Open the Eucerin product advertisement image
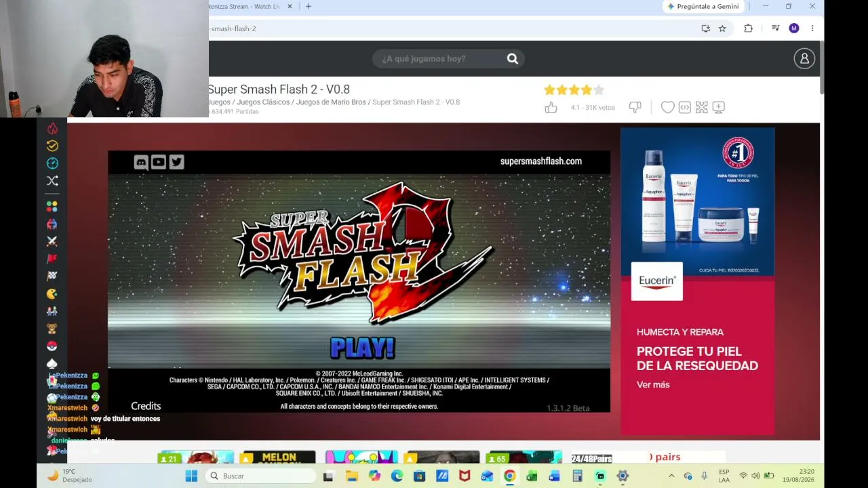Viewport: 868px width, 488px height. [x=698, y=201]
